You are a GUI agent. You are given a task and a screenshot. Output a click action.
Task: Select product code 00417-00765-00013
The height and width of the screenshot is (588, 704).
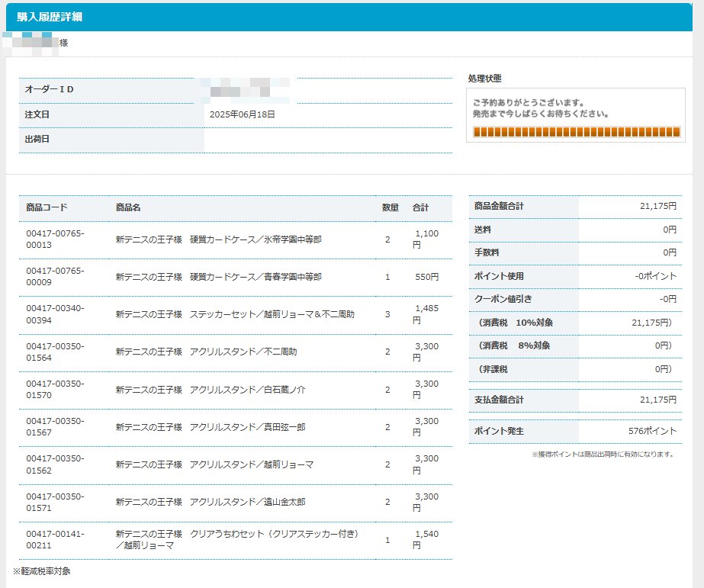pyautogui.click(x=55, y=239)
